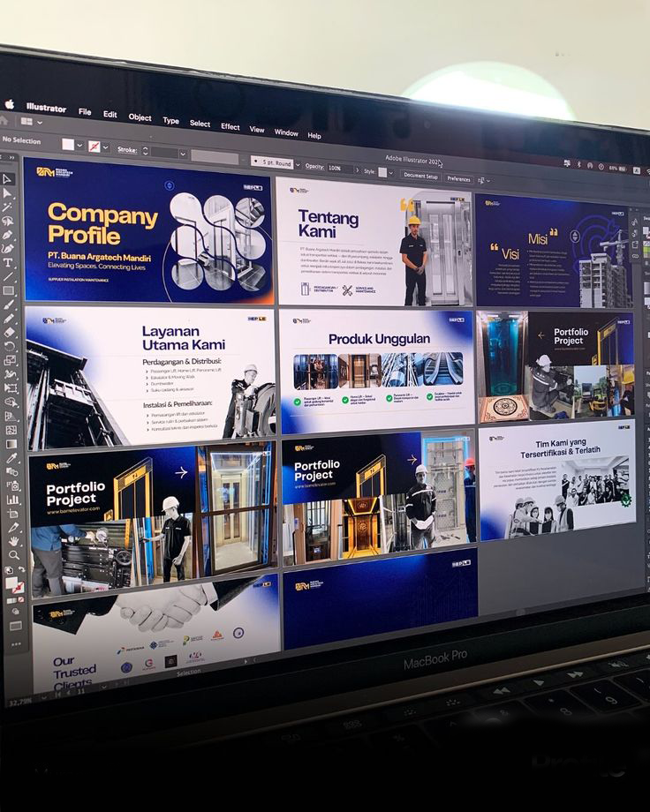Select the Pencil tool
650x812 pixels.
[x=9, y=319]
